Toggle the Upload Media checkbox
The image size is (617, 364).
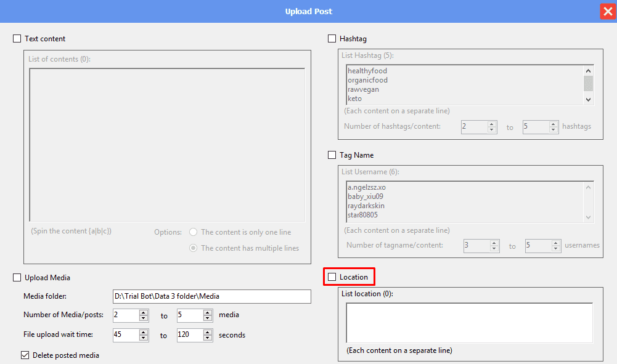click(17, 278)
